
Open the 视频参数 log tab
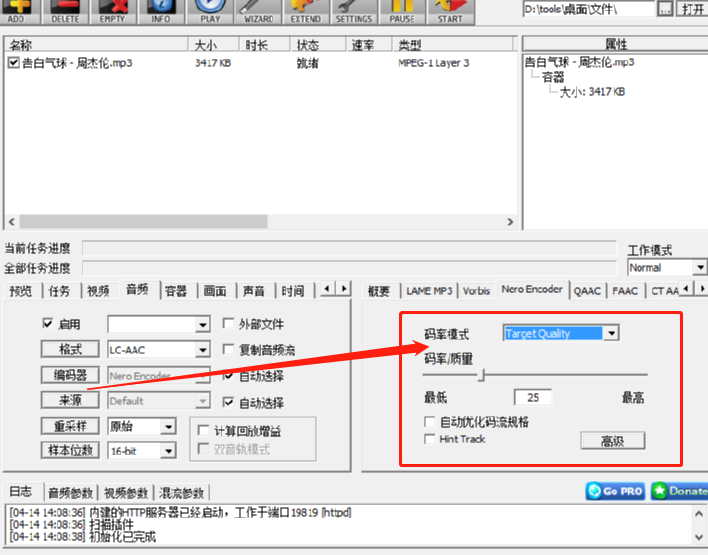126,493
